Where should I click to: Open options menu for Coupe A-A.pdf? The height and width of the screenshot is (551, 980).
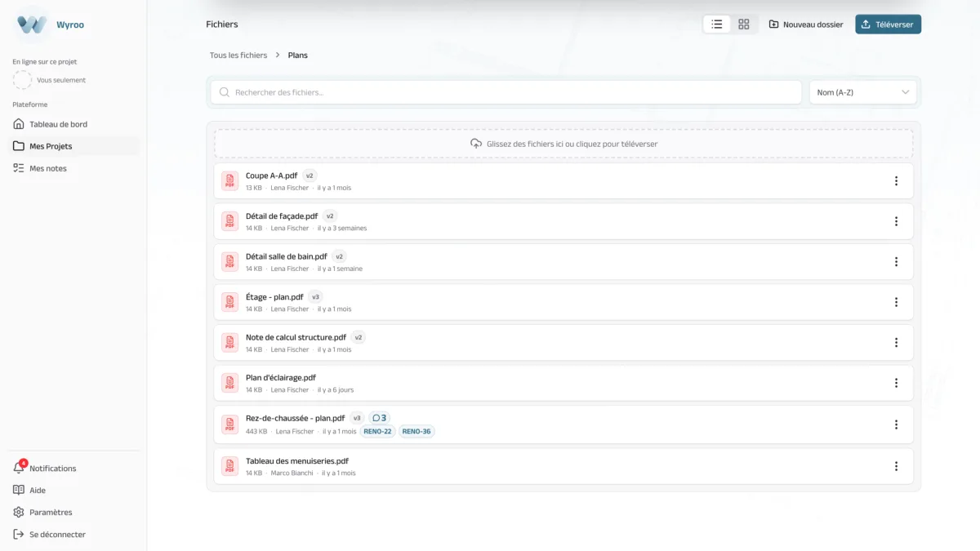pyautogui.click(x=896, y=181)
